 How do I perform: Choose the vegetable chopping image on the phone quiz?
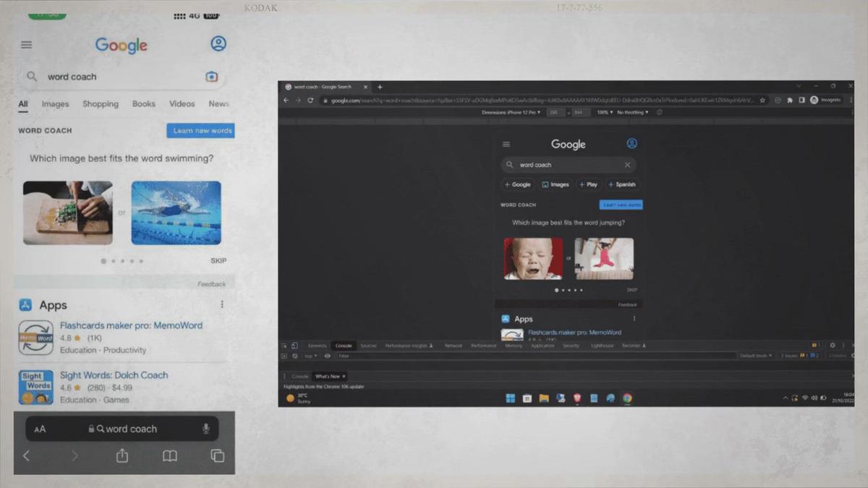coord(68,213)
